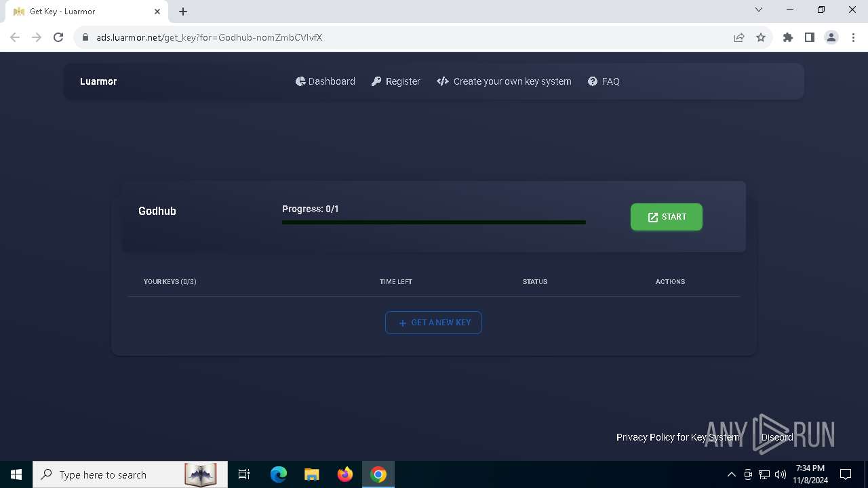Click the key icon beside Register
The width and height of the screenshot is (868, 488).
(376, 81)
